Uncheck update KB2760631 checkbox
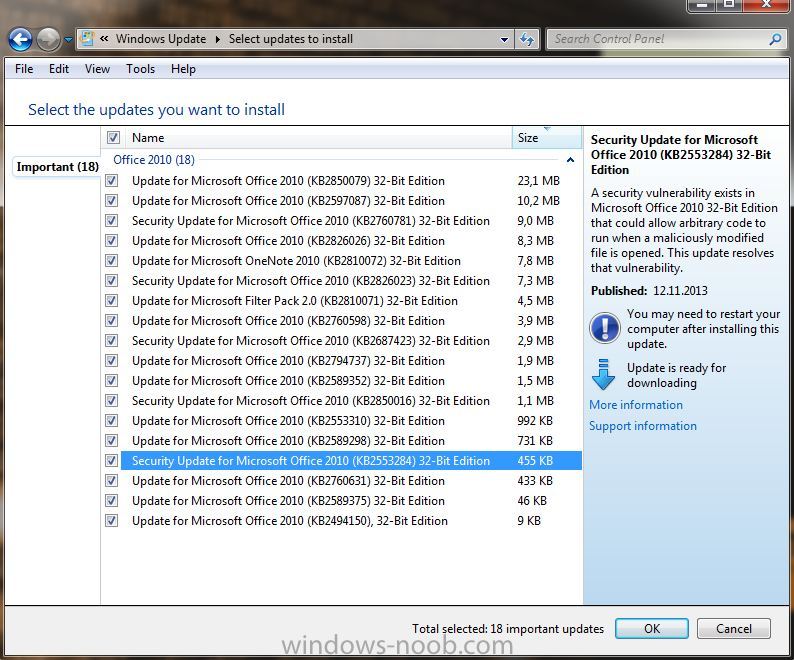Viewport: 794px width, 660px height. click(x=111, y=481)
